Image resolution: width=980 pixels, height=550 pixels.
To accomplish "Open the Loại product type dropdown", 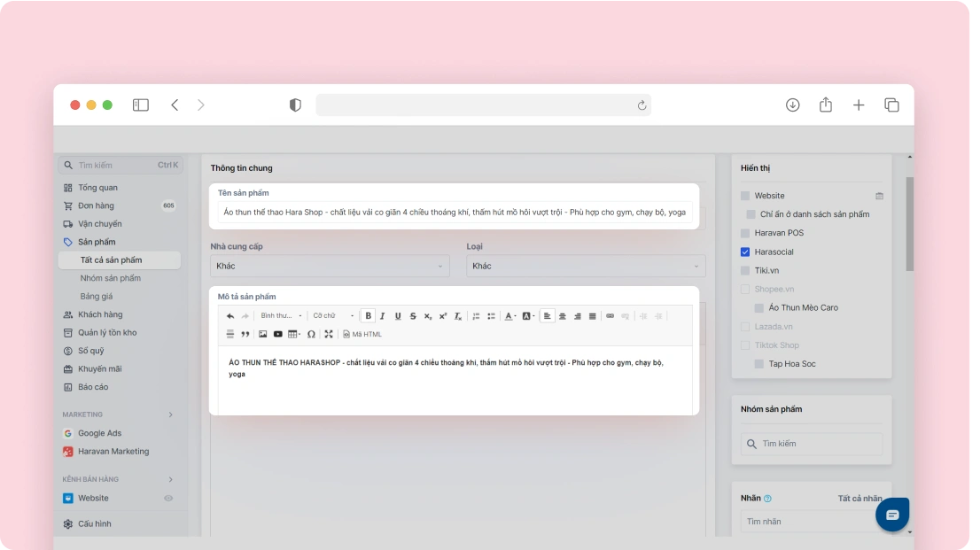I will click(586, 266).
